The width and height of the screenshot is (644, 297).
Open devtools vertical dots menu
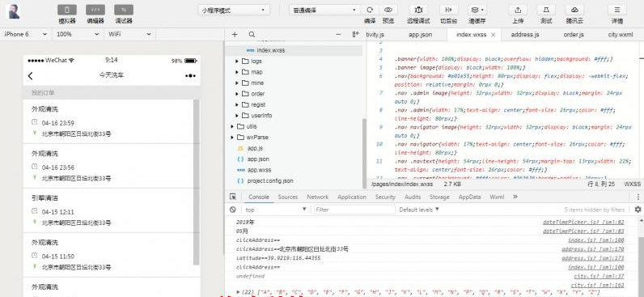click(638, 197)
